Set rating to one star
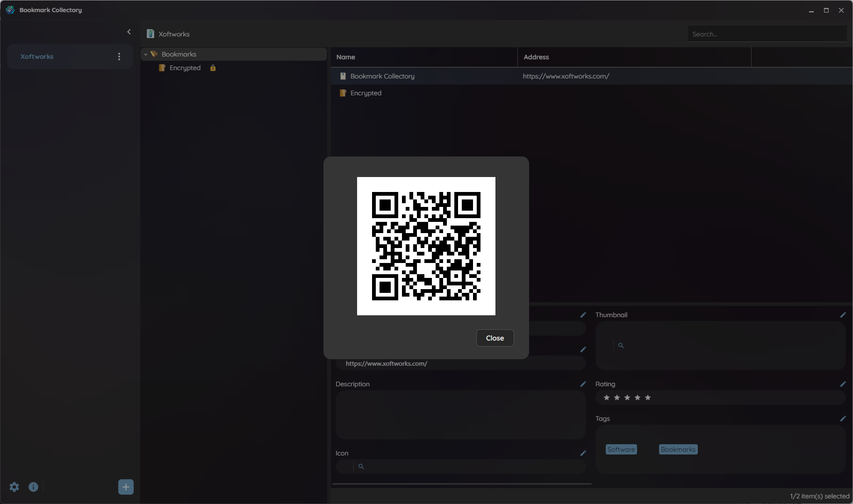Image resolution: width=853 pixels, height=504 pixels. click(607, 398)
